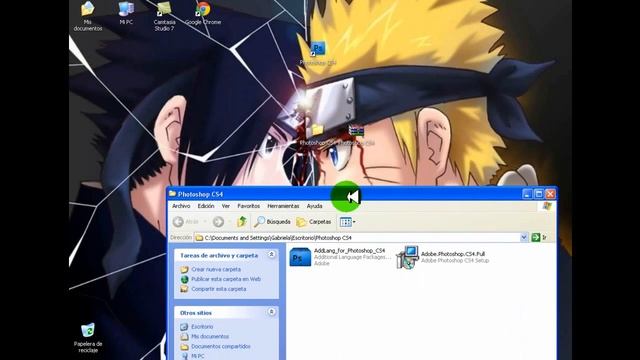Click Compartir esta carpeta link

(x=218, y=289)
